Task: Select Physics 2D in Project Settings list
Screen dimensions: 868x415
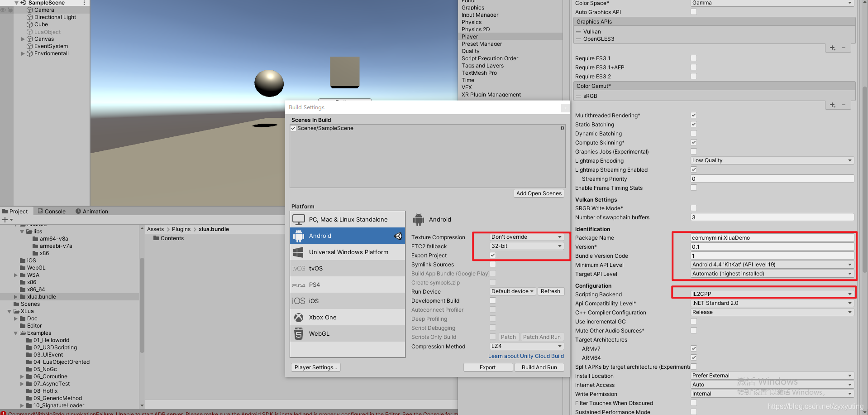Action: [510, 29]
